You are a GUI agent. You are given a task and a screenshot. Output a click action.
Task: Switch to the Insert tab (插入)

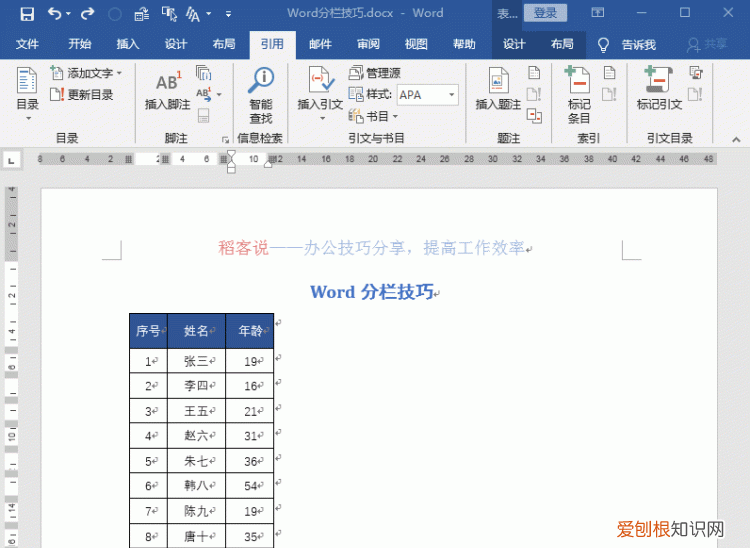(x=128, y=44)
